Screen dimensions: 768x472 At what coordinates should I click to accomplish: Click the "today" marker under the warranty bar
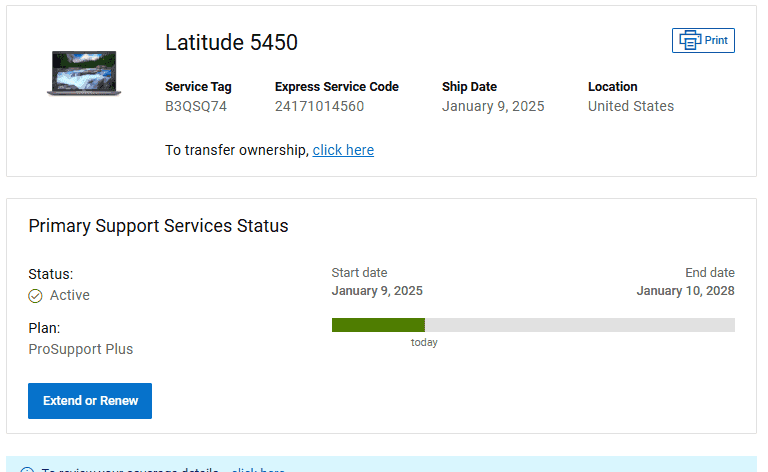(x=424, y=343)
